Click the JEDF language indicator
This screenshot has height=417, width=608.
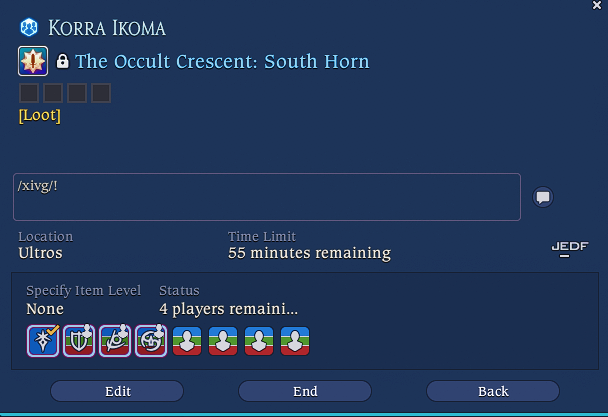(x=570, y=249)
